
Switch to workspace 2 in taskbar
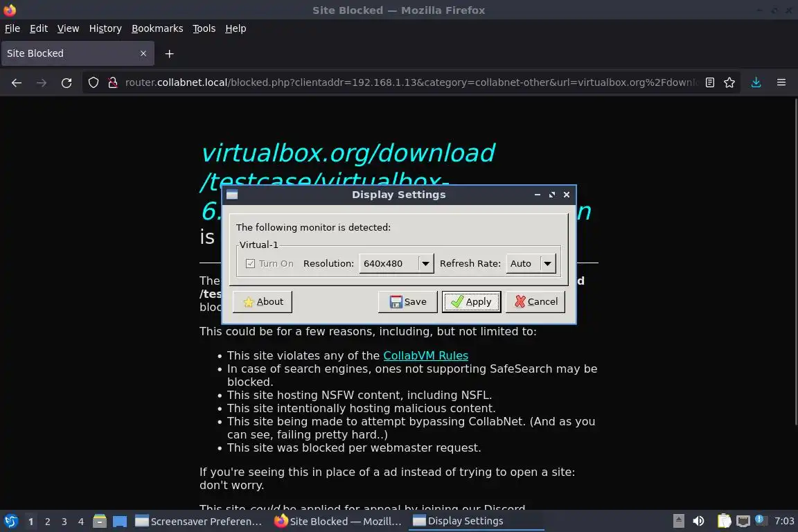(47, 522)
